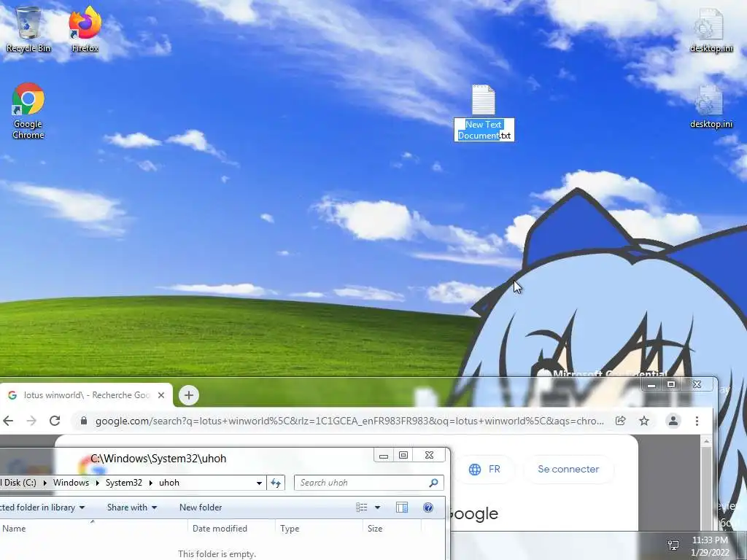This screenshot has height=560, width=747.
Task: View site information via the padlock icon
Action: tap(84, 421)
